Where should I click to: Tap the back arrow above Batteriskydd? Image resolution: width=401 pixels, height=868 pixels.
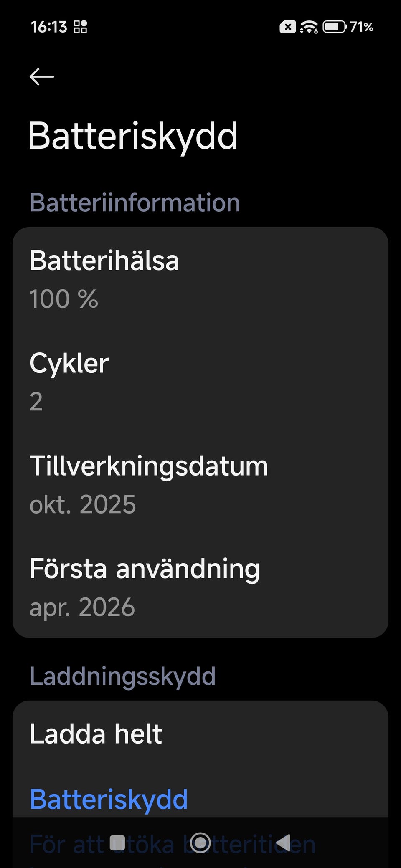tap(42, 77)
